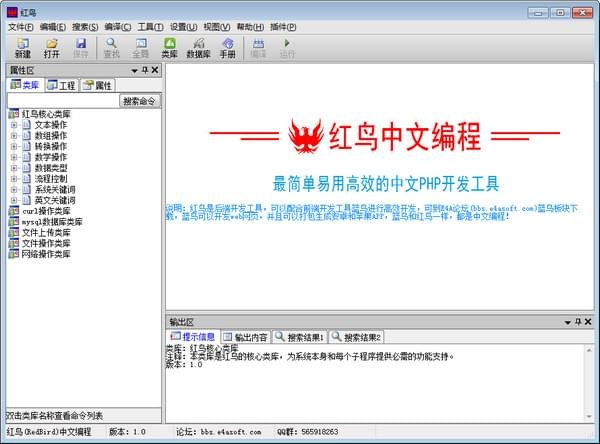Viewport: 600px width, 444px height.
Task: Switch to the 输出内容 tab
Action: [245, 337]
